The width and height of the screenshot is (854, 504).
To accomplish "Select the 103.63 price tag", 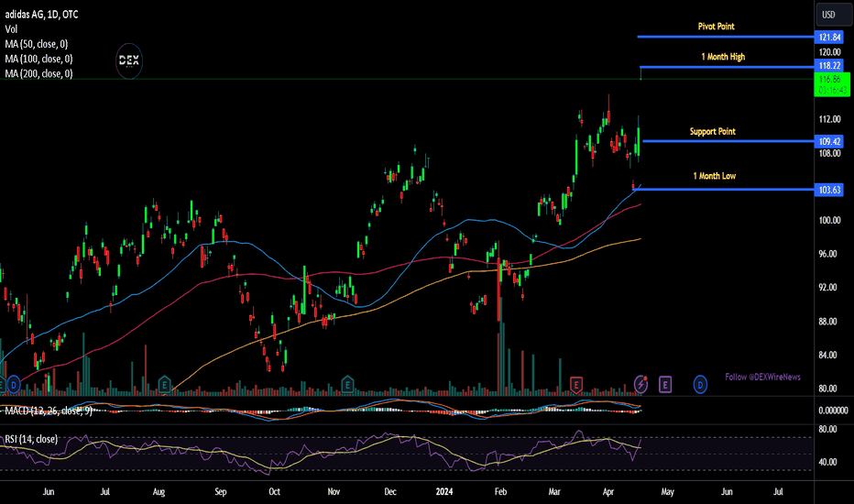I will click(x=829, y=190).
